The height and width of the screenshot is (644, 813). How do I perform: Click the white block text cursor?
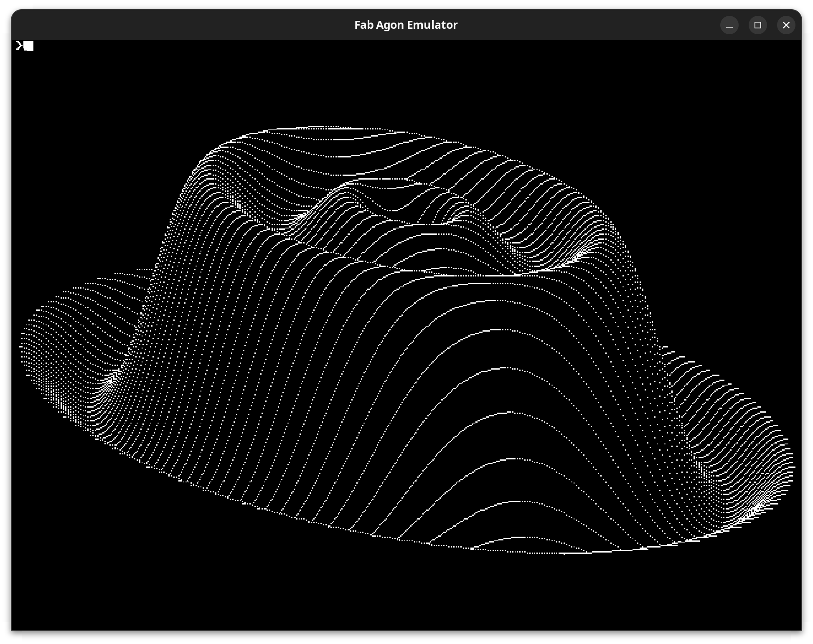coord(28,46)
